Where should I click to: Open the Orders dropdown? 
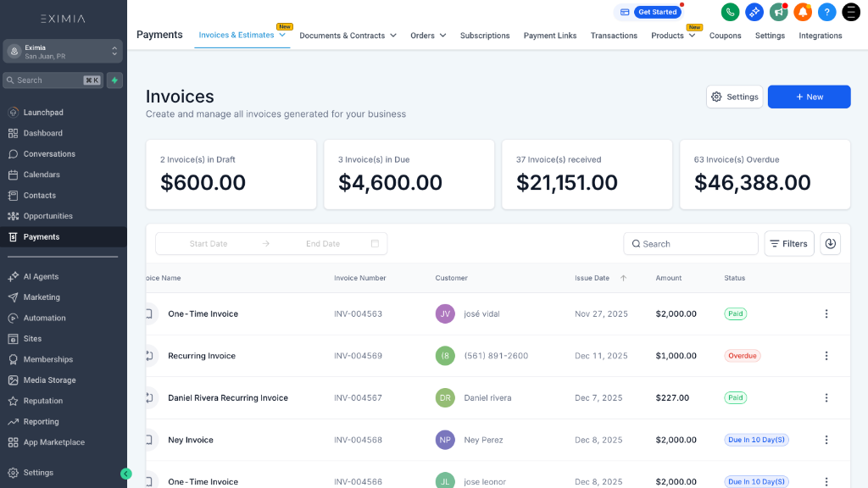(x=428, y=36)
